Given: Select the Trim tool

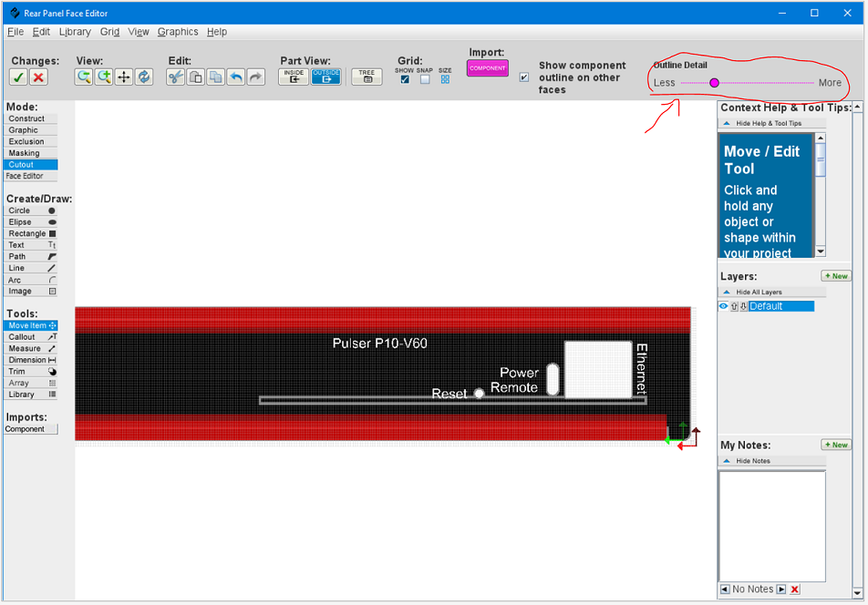Looking at the screenshot, I should pos(31,371).
